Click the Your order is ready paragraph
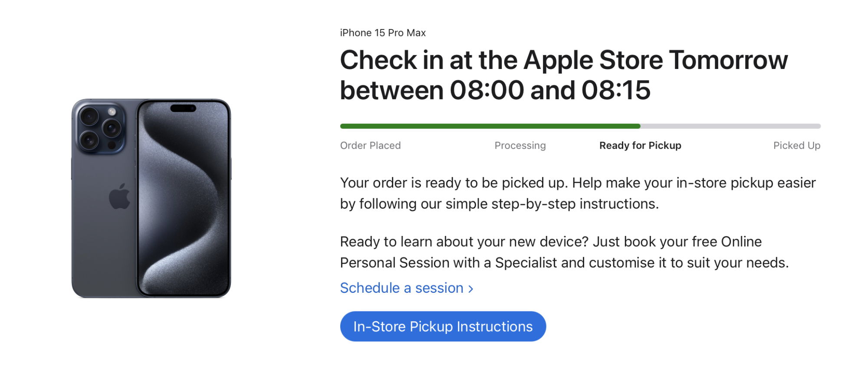This screenshot has width=868, height=376. 578,193
